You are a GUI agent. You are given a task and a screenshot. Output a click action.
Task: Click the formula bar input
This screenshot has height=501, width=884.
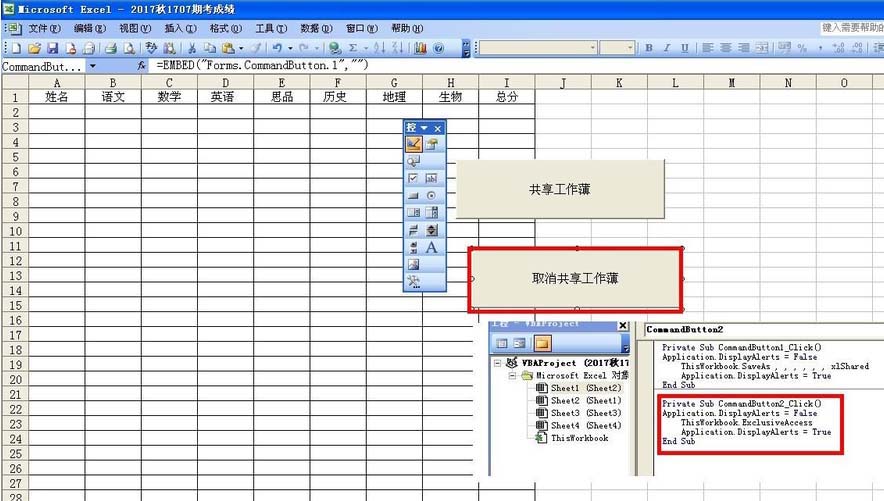click(x=516, y=66)
